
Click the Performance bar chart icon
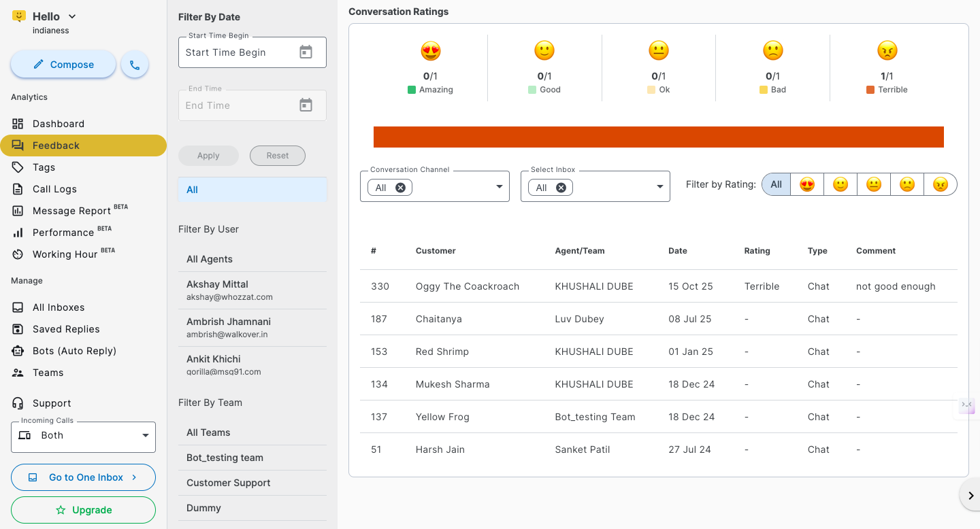tap(18, 233)
